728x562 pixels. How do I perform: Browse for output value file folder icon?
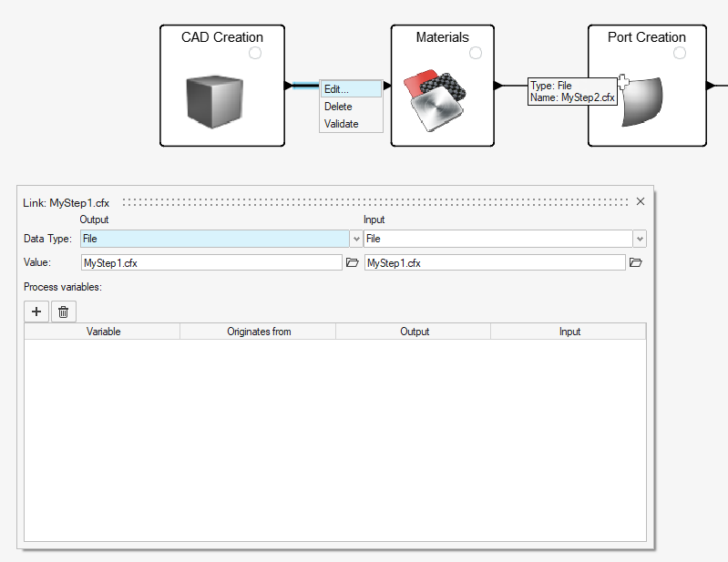354,262
